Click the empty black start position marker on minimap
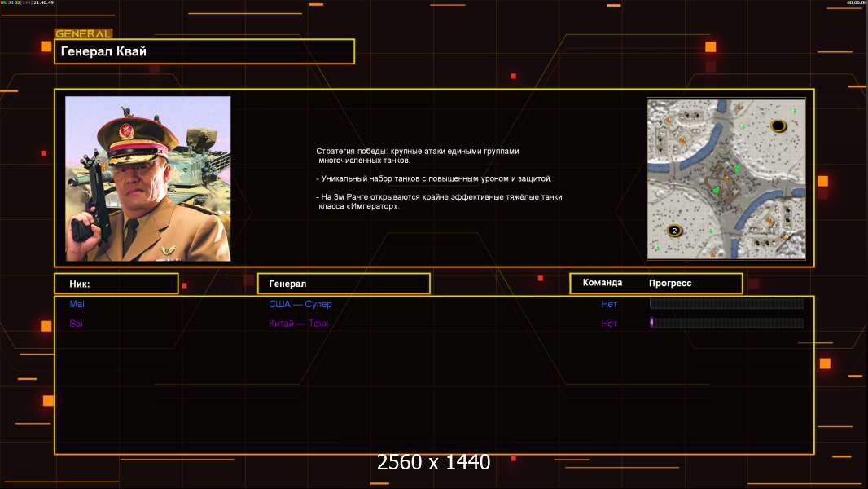Image resolution: width=868 pixels, height=489 pixels. [x=778, y=126]
